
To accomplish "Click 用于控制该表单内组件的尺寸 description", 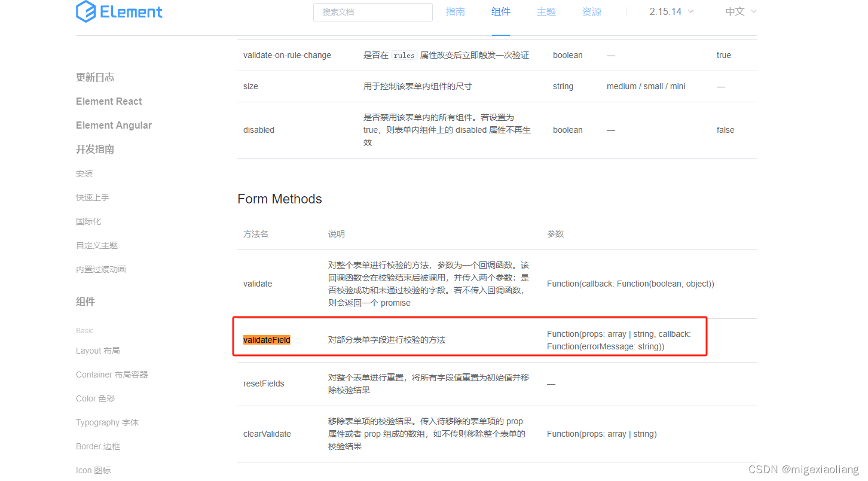I will [x=418, y=86].
